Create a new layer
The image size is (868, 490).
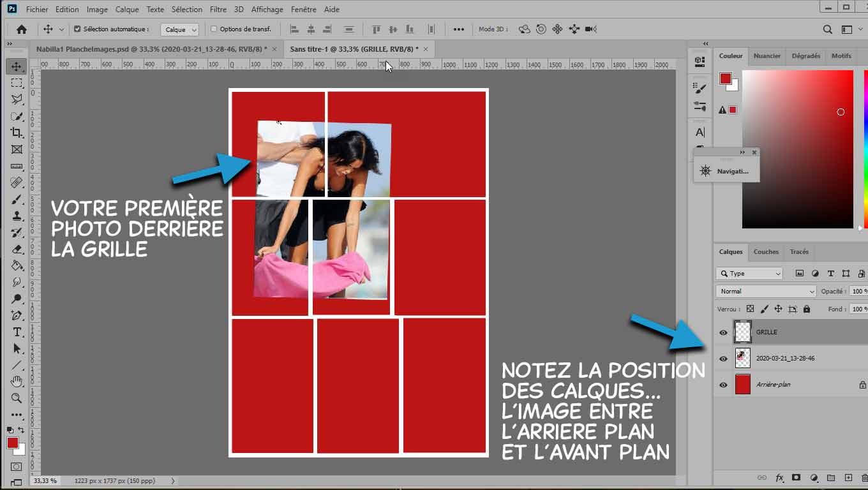pyautogui.click(x=848, y=477)
